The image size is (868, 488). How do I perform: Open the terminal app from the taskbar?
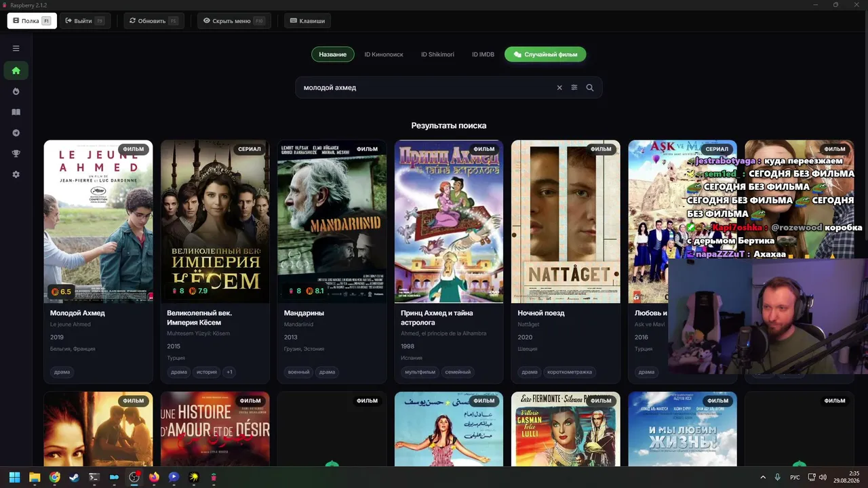click(94, 477)
